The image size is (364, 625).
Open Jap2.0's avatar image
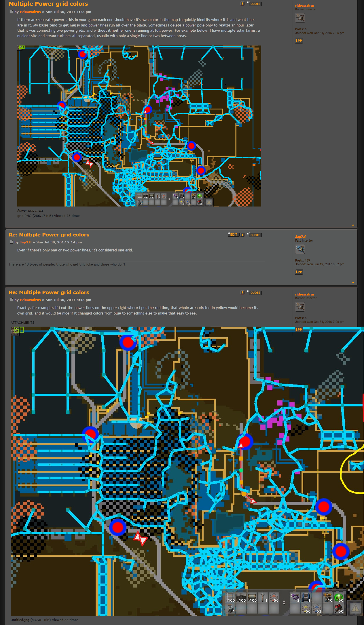click(300, 249)
